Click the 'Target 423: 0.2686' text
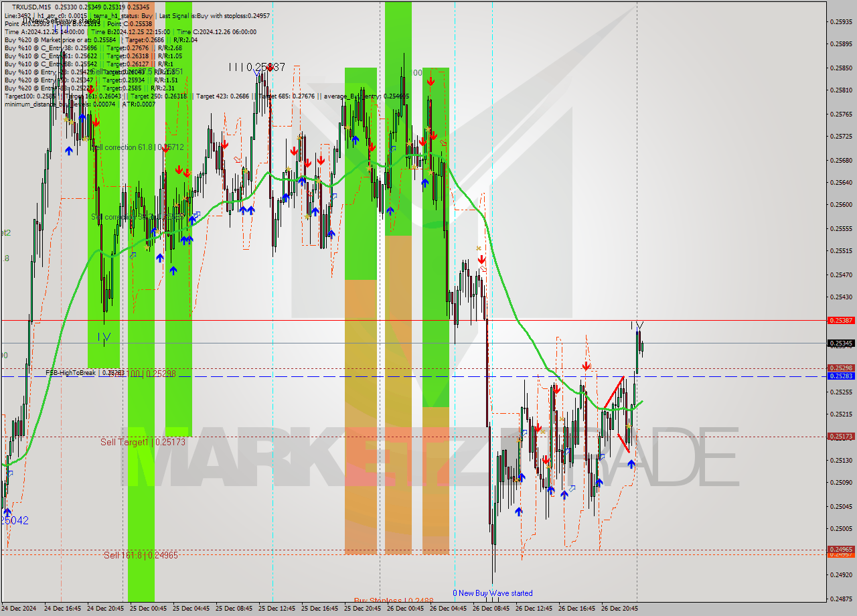This screenshot has height=616, width=857. click(x=224, y=96)
